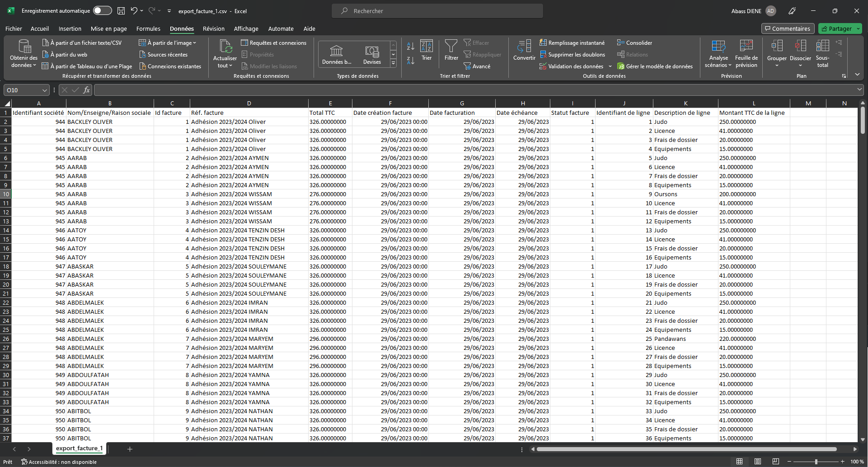This screenshot has height=467, width=868.
Task: Switch to page break preview view
Action: 776,462
